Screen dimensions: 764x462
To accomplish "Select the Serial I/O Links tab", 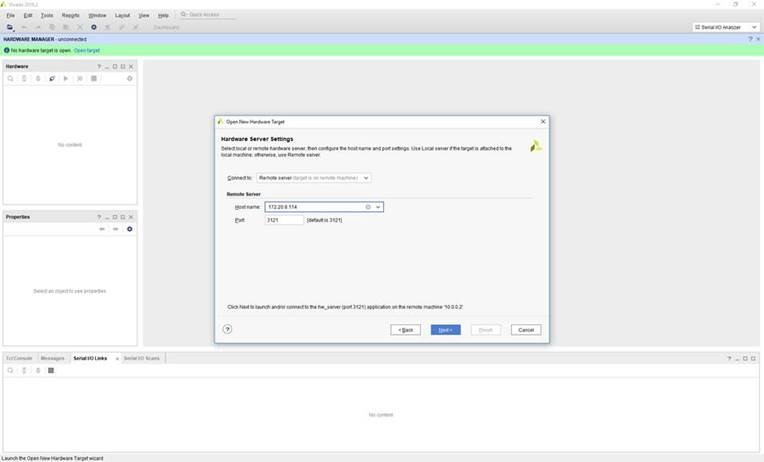I will tap(90, 358).
